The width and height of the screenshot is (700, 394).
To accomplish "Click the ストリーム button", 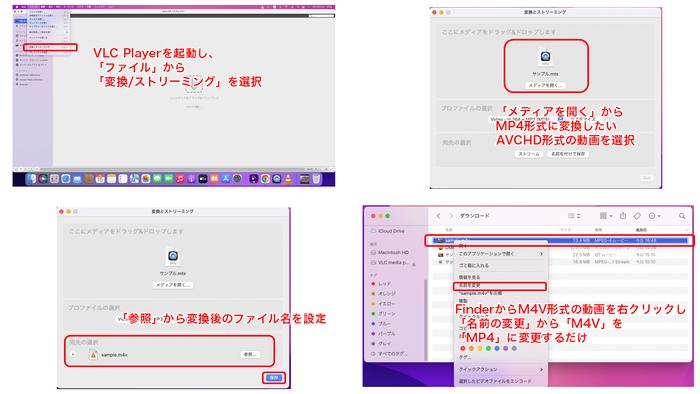I will (x=529, y=154).
